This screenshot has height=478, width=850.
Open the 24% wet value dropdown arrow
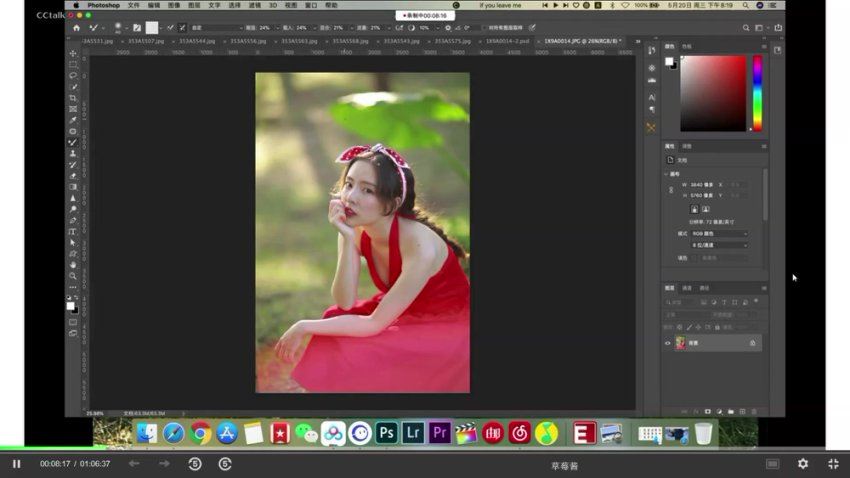coord(277,28)
